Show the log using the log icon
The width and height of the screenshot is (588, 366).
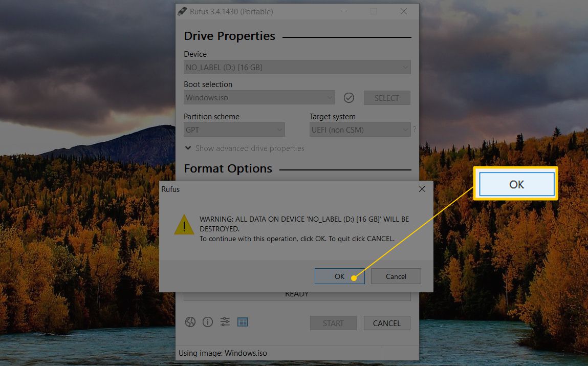click(243, 322)
